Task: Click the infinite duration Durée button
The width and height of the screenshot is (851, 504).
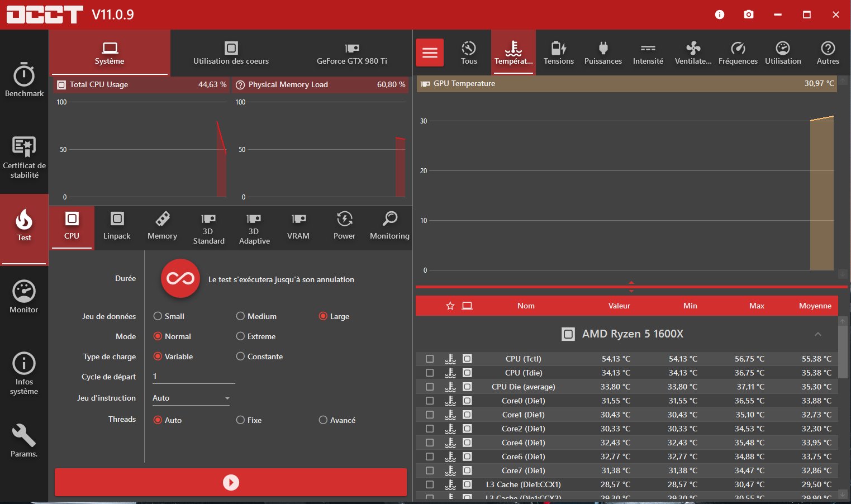Action: tap(180, 278)
